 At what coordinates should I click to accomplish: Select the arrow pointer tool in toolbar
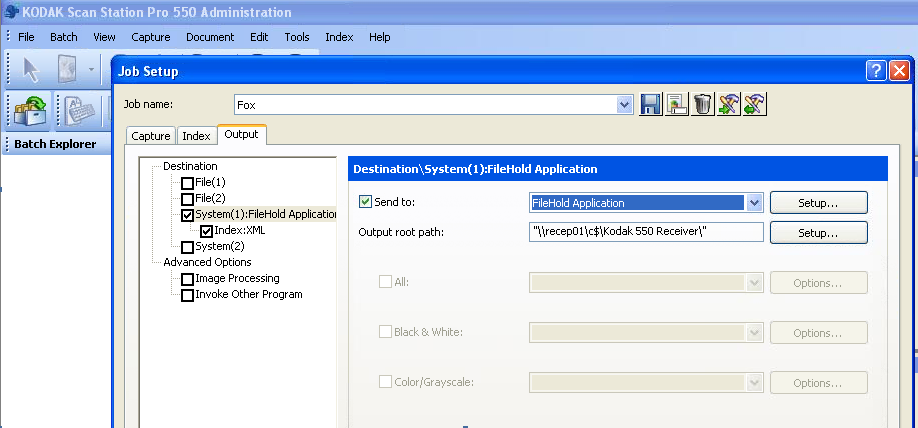click(31, 70)
